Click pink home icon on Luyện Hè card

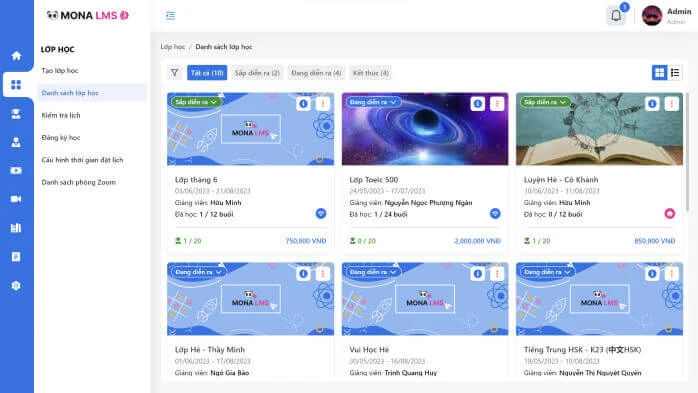(670, 214)
